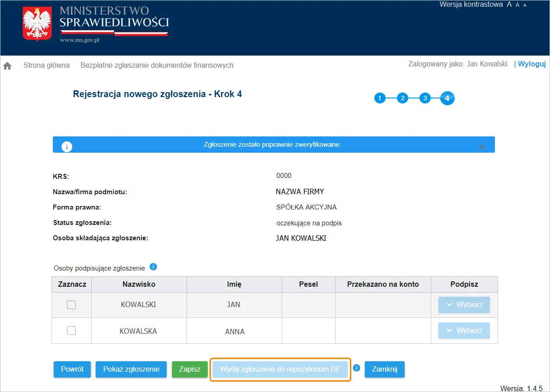This screenshot has height=392, width=550.
Task: Check the Zaznacz checkbox for KOWALSKI JAN
Action: pos(71,304)
